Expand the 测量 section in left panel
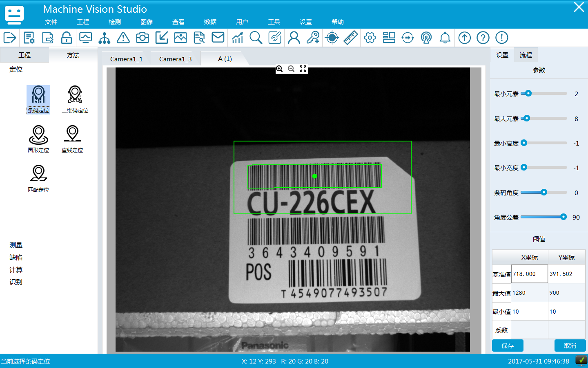Image resolution: width=588 pixels, height=368 pixels. click(16, 245)
